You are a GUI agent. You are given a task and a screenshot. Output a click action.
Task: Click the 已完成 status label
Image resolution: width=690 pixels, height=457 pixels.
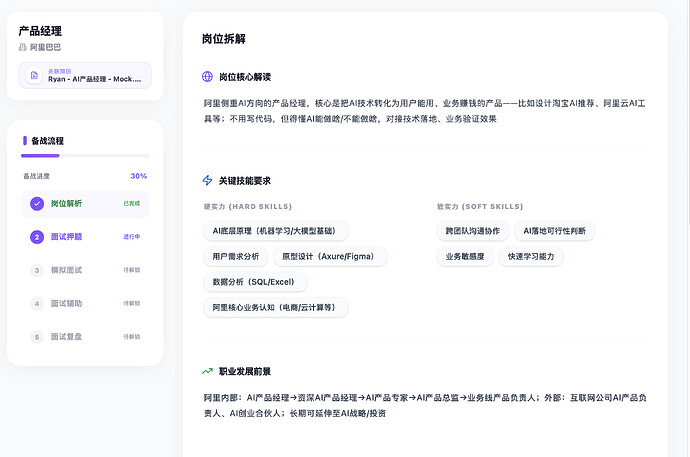tap(132, 203)
